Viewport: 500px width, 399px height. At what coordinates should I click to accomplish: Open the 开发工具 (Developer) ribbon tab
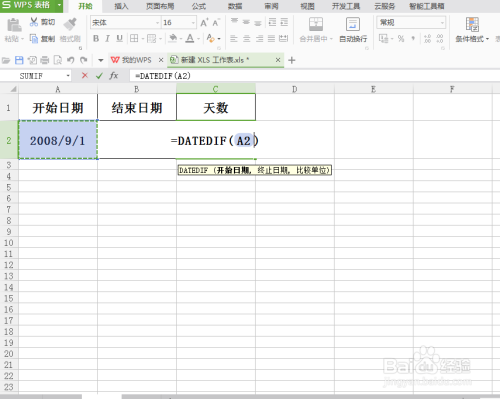(346, 6)
